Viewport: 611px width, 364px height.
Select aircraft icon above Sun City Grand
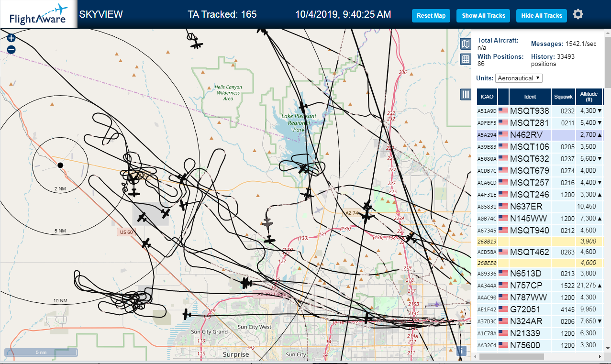187,314
